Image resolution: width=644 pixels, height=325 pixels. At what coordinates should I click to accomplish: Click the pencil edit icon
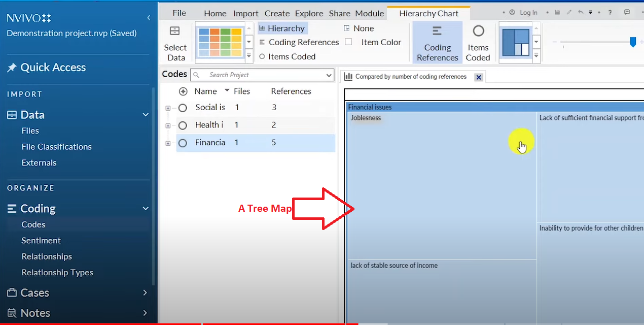coord(569,12)
